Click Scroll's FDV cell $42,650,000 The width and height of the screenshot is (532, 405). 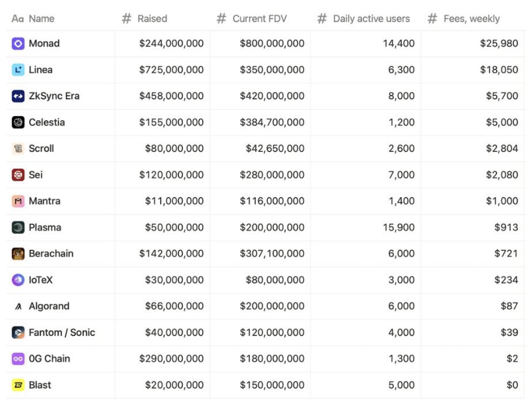(275, 148)
